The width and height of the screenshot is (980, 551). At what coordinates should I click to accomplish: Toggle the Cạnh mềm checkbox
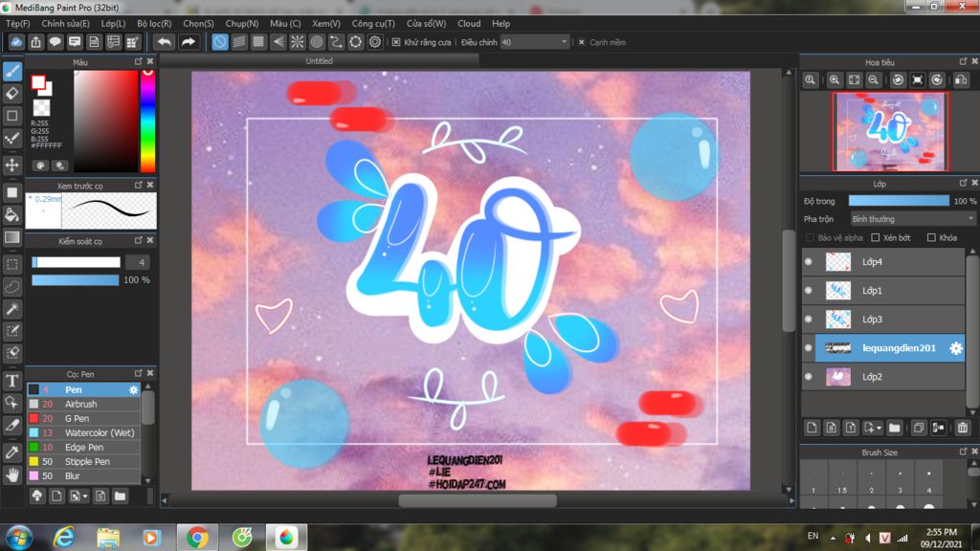[x=581, y=42]
